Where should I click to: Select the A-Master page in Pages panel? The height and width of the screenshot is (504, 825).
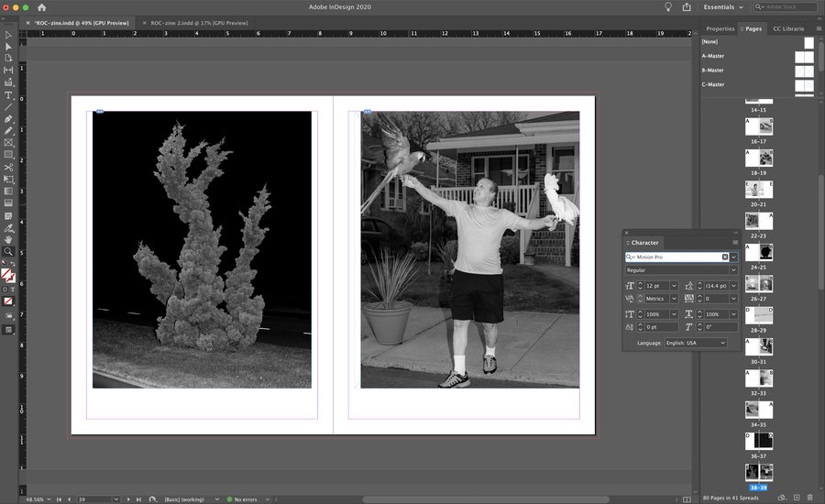[x=712, y=56]
